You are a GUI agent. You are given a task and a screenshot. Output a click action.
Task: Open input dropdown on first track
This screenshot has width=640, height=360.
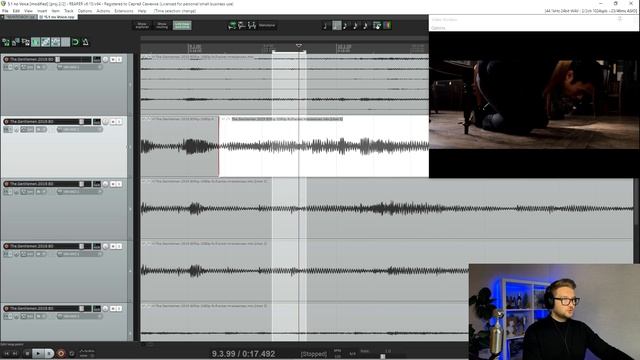coord(80,67)
